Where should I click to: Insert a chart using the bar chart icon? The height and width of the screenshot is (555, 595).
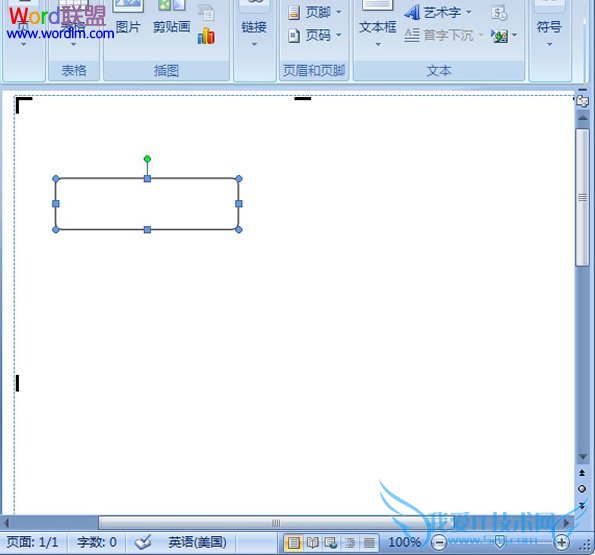tap(206, 36)
